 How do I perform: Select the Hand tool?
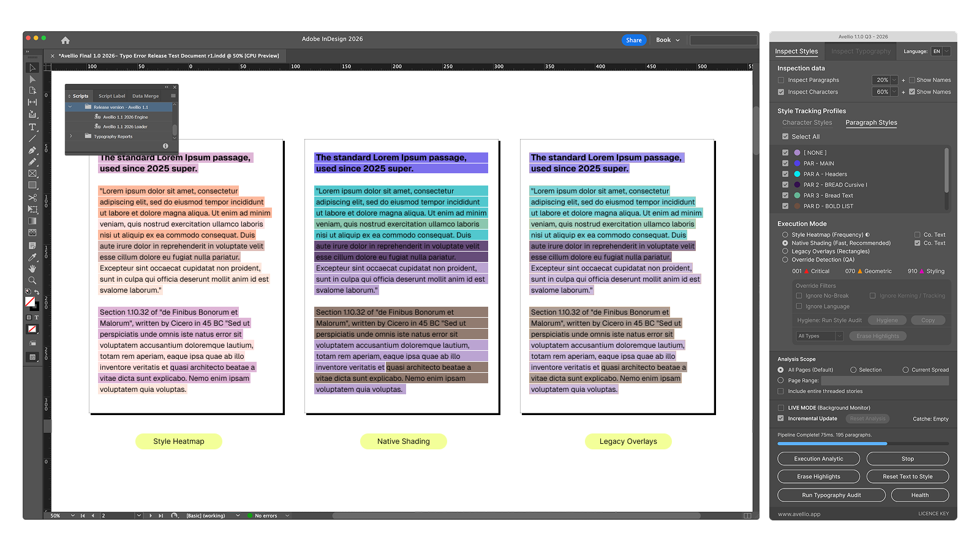point(32,269)
